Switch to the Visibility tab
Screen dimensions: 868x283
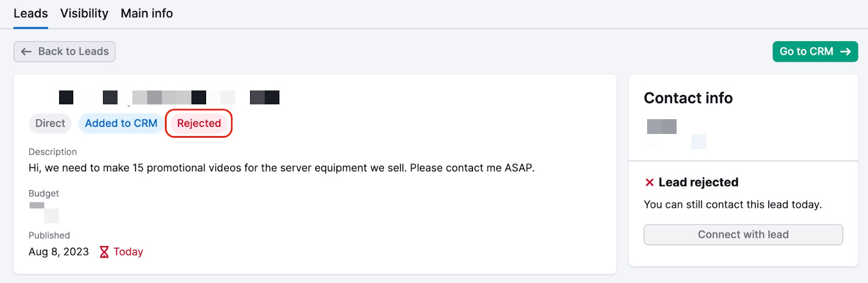pyautogui.click(x=84, y=14)
